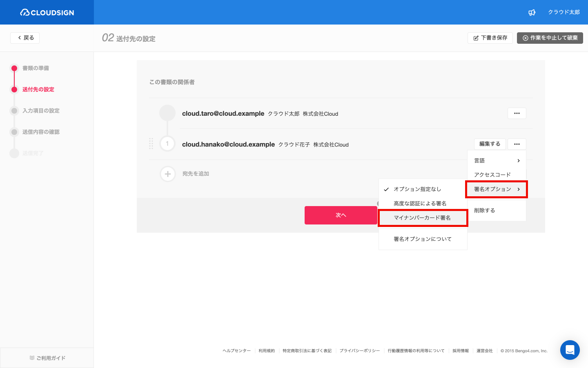This screenshot has width=588, height=368.
Task: Open 署名オプションについて info
Action: (x=423, y=239)
